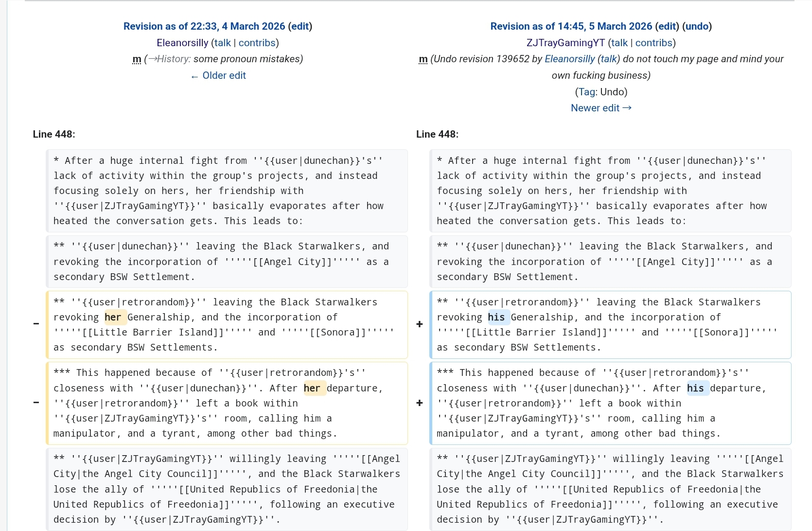Click the plus marker beside 'revoking his Generalship'

tap(420, 324)
